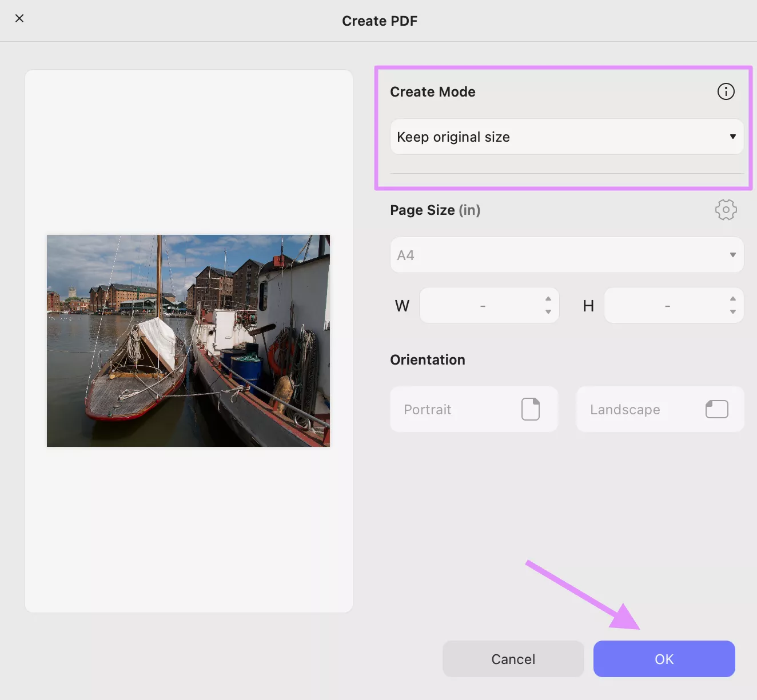Click the A4 dropdown arrow
The width and height of the screenshot is (757, 700).
click(x=732, y=255)
